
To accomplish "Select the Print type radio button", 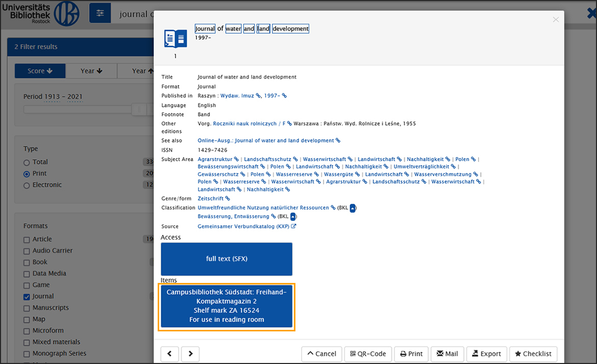I will click(x=26, y=174).
